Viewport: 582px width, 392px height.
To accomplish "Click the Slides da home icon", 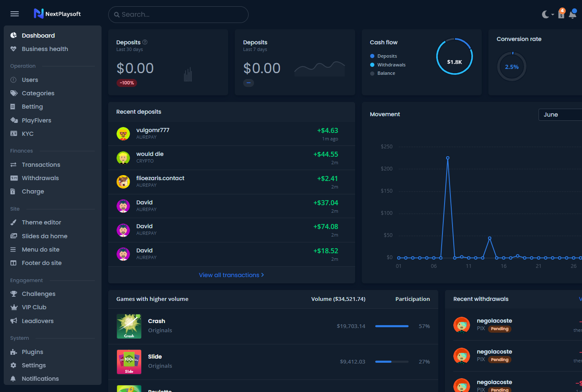I will (x=14, y=236).
